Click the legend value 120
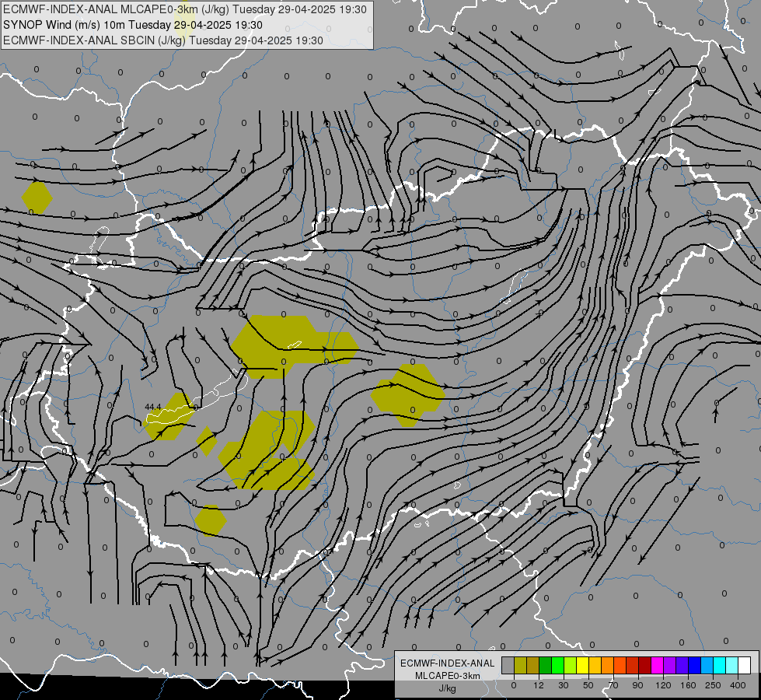This screenshot has height=700, width=761. click(x=664, y=685)
